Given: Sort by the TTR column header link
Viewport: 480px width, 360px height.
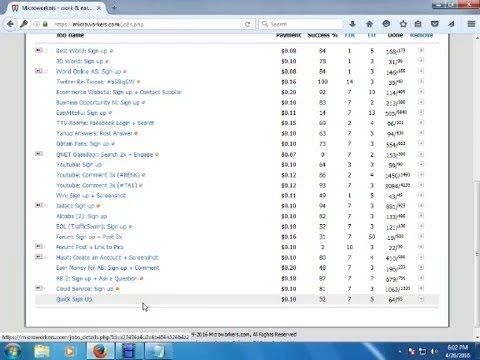Looking at the screenshot, I should [x=349, y=35].
